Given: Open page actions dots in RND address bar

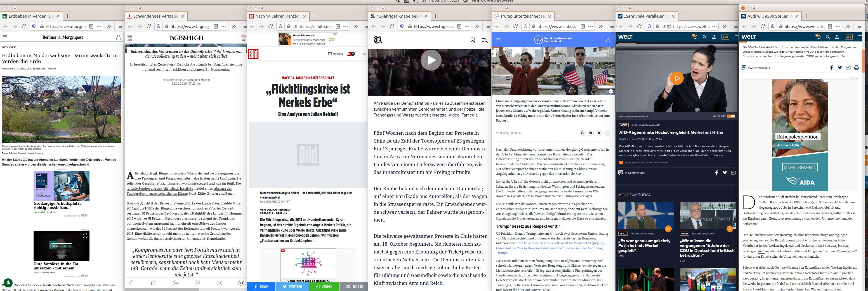Looking at the screenshot, I should pos(591,26).
